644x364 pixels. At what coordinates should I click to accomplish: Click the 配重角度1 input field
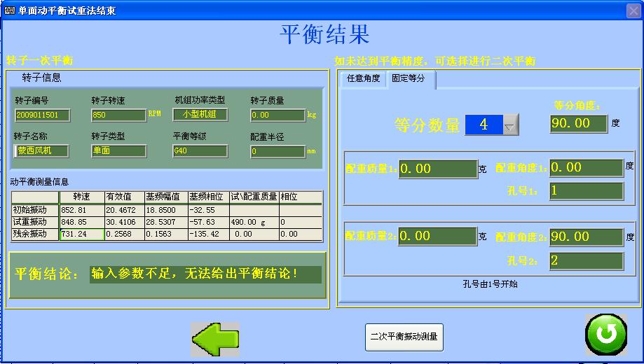tap(587, 168)
